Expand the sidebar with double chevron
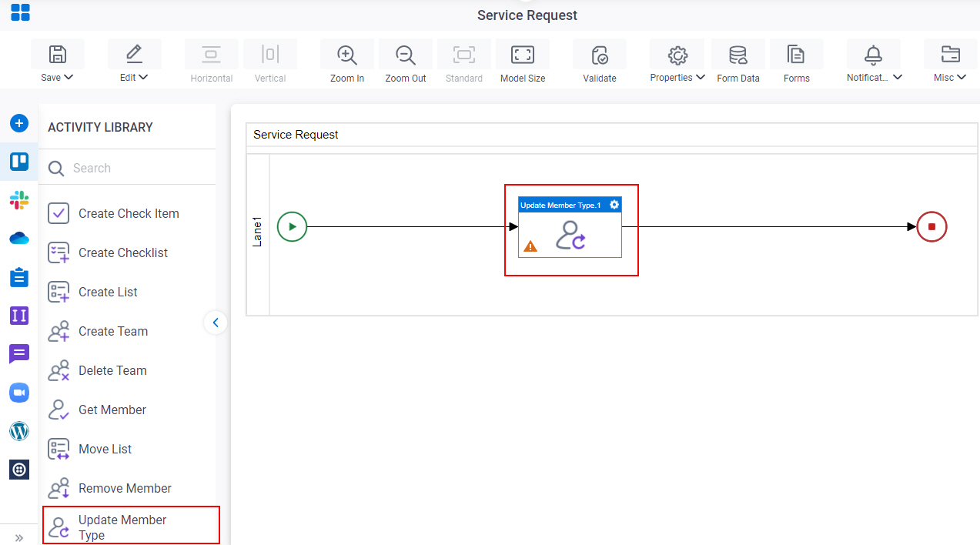 pos(19,537)
